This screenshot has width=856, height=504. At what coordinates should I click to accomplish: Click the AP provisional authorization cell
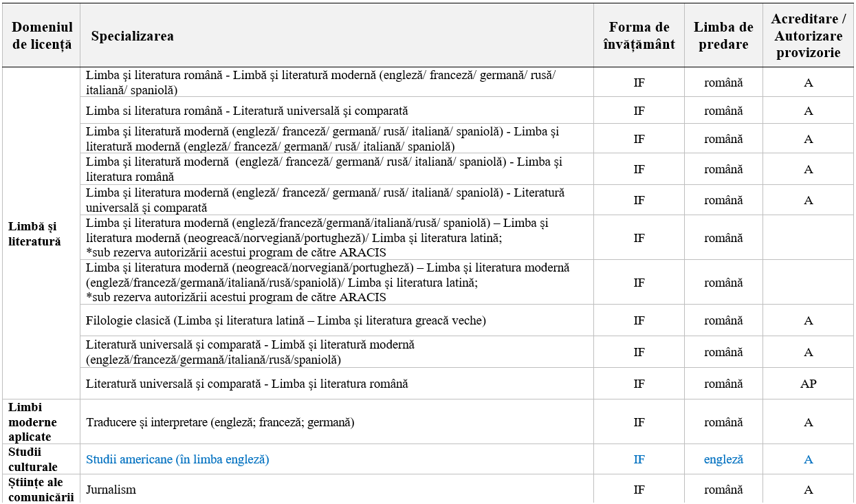(809, 384)
